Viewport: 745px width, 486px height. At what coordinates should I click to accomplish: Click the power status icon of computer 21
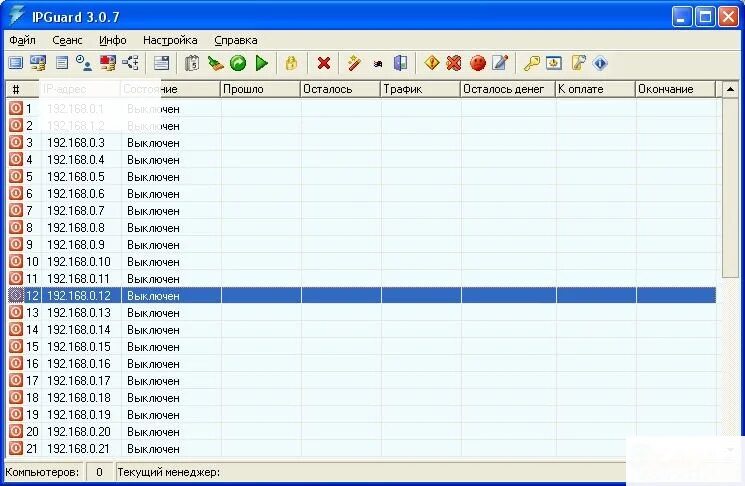tap(16, 448)
